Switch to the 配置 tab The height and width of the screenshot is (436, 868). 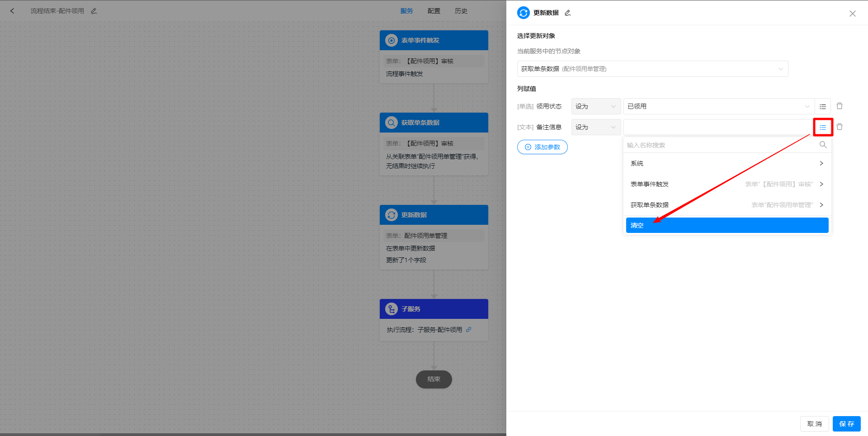(434, 11)
